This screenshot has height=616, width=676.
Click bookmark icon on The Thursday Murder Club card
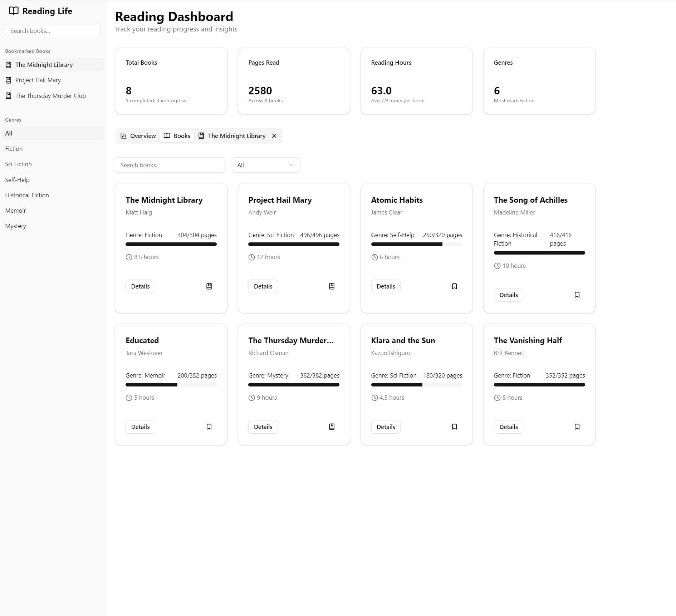332,427
